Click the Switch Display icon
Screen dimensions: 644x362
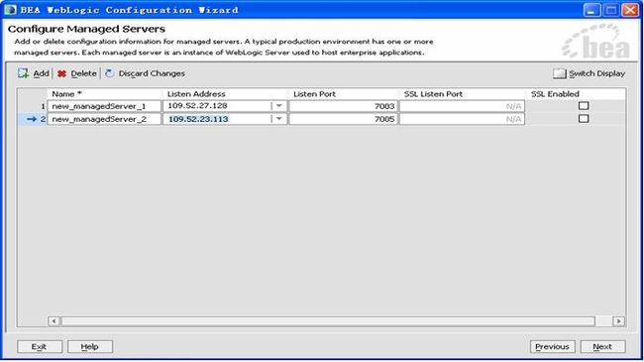[x=559, y=73]
